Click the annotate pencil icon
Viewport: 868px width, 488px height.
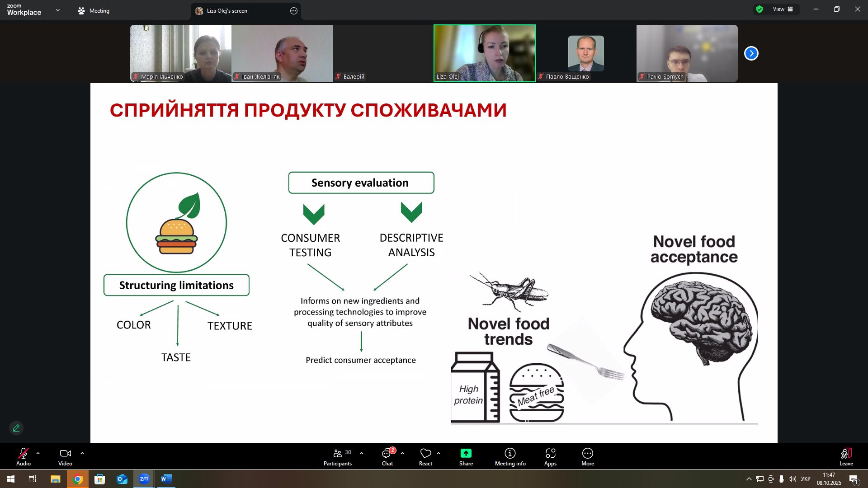(16, 428)
